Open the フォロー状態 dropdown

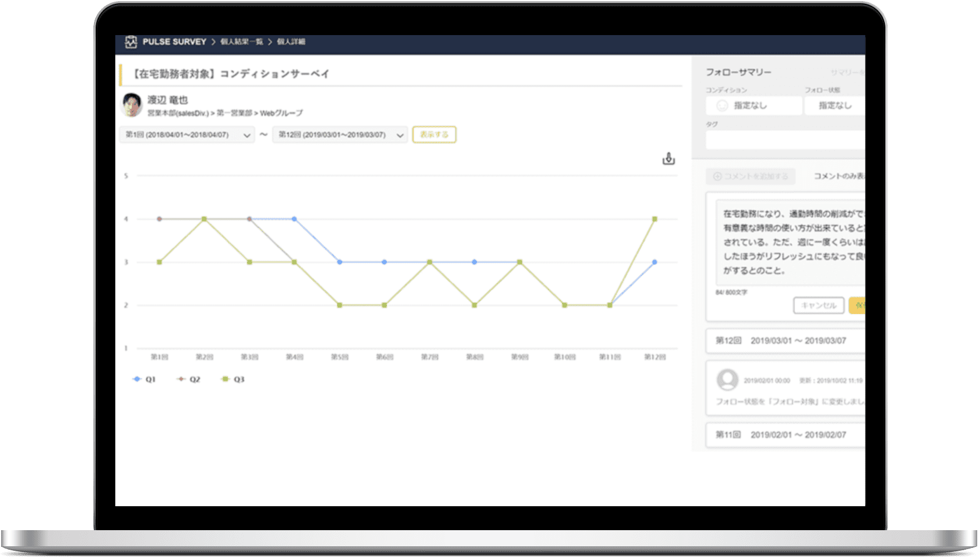(x=835, y=105)
